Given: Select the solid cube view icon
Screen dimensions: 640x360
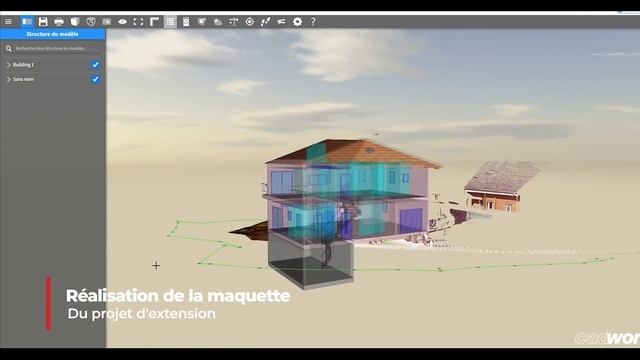Looking at the screenshot, I should point(75,22).
